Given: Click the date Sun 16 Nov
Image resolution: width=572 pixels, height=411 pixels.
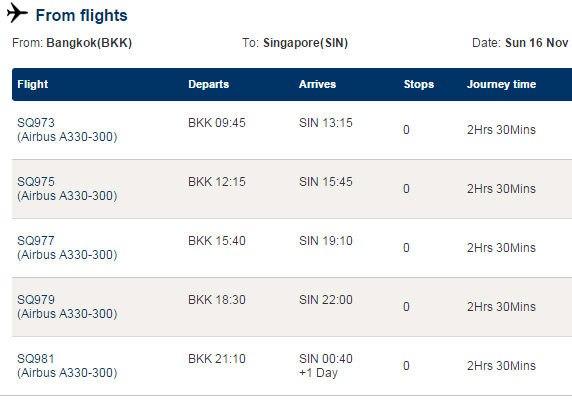Looking at the screenshot, I should tap(536, 43).
